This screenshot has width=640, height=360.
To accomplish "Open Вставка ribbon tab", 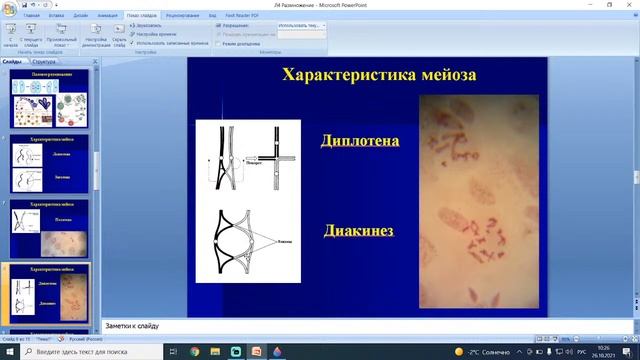I will pos(56,16).
